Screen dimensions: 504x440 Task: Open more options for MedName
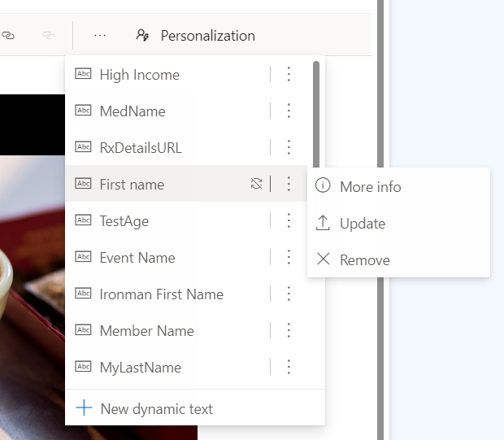point(289,111)
